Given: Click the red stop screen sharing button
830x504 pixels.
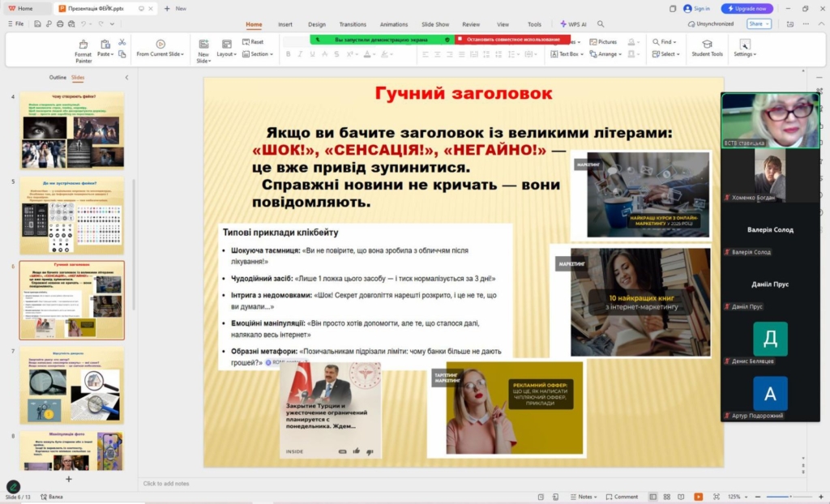Looking at the screenshot, I should coord(511,39).
